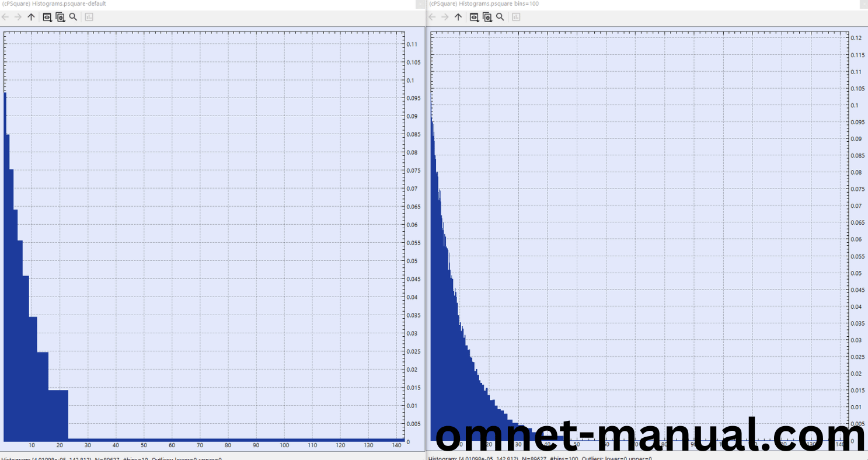
Task: Click the bar chart icon in left inspector
Action: tap(89, 17)
